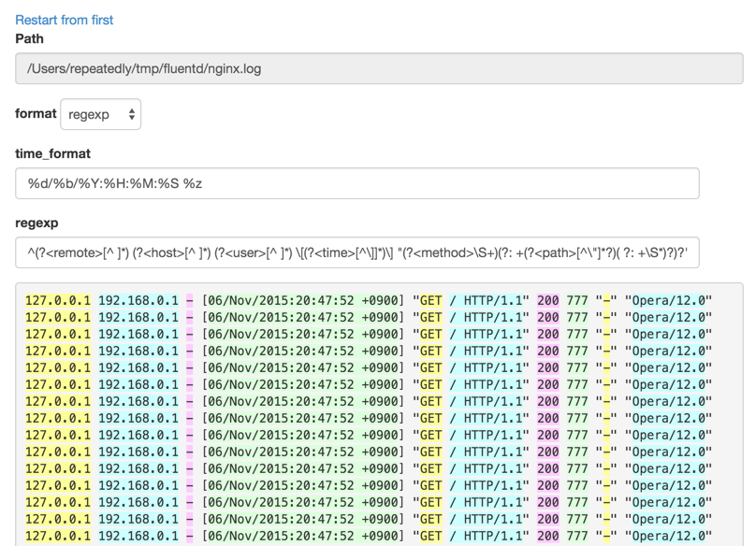The image size is (756, 546).
Task: Click "Opera/12.0" in first log line
Action: tap(668, 301)
